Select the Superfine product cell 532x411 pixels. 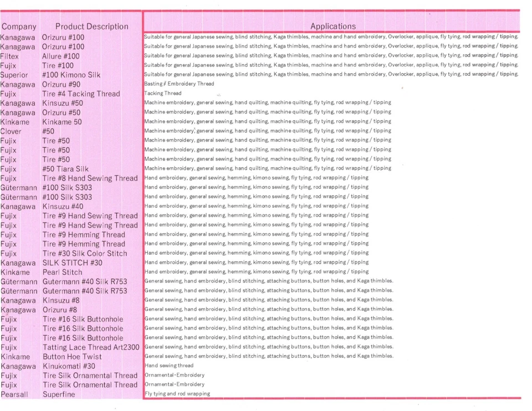[x=59, y=394]
